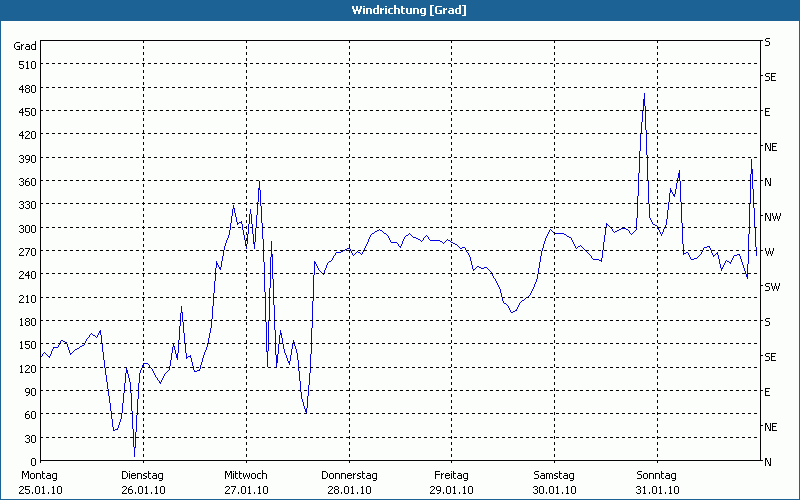Click the Donnerstag day label

349,475
